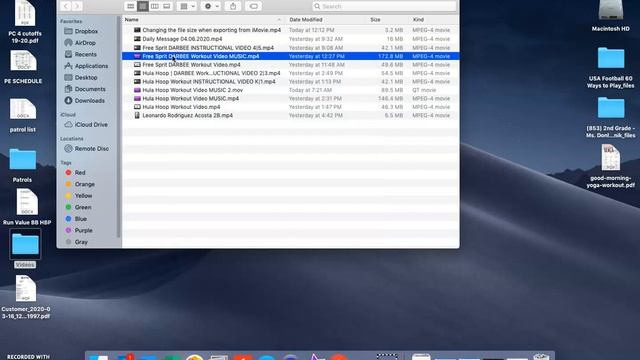640x360 pixels.
Task: Select good-morning-yoga-workout.pdf on desktop
Action: [611, 167]
